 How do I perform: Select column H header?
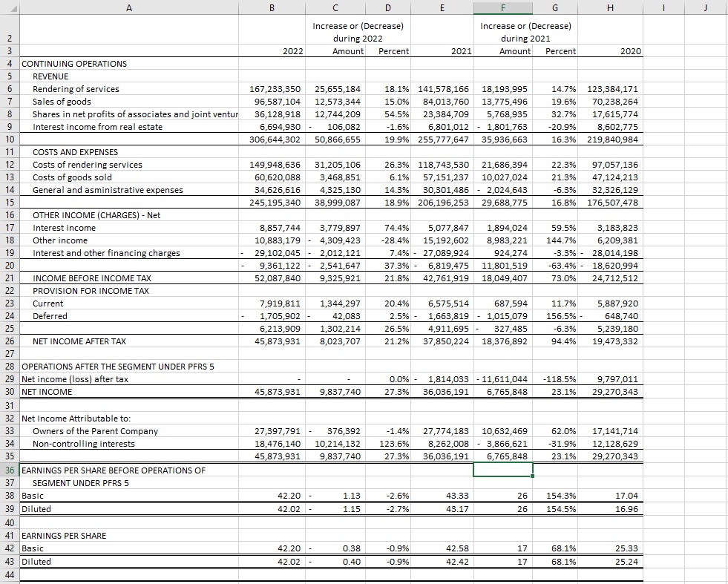610,7
